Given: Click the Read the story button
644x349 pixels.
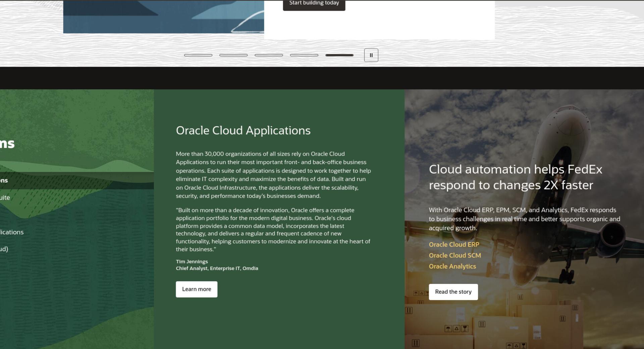Looking at the screenshot, I should 453,292.
